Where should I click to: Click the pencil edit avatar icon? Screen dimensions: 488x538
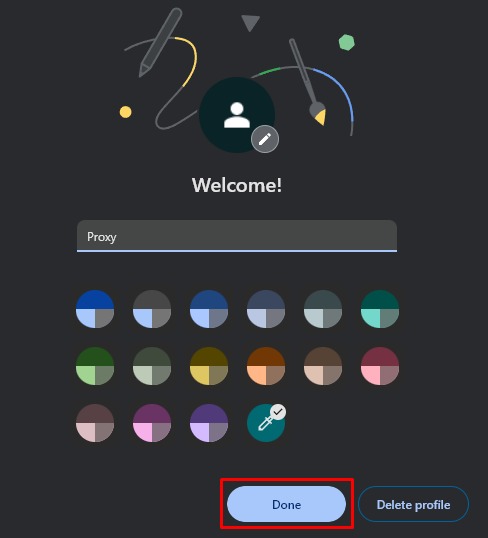(x=265, y=139)
